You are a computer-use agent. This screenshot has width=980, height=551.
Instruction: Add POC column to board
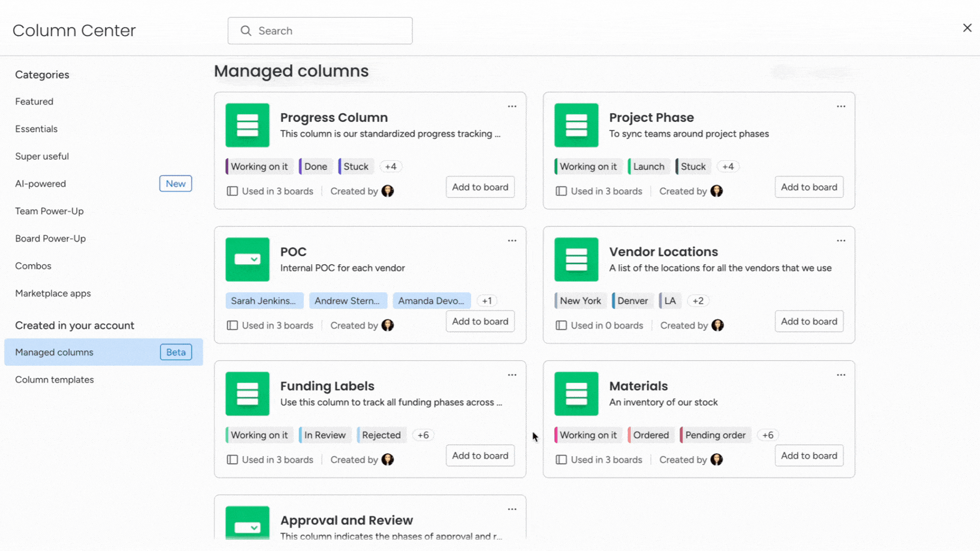tap(480, 321)
